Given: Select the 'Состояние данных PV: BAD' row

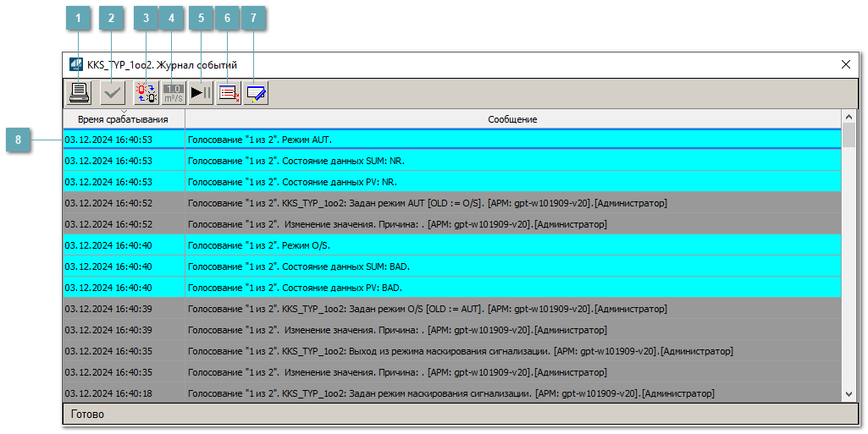Looking at the screenshot, I should click(452, 288).
